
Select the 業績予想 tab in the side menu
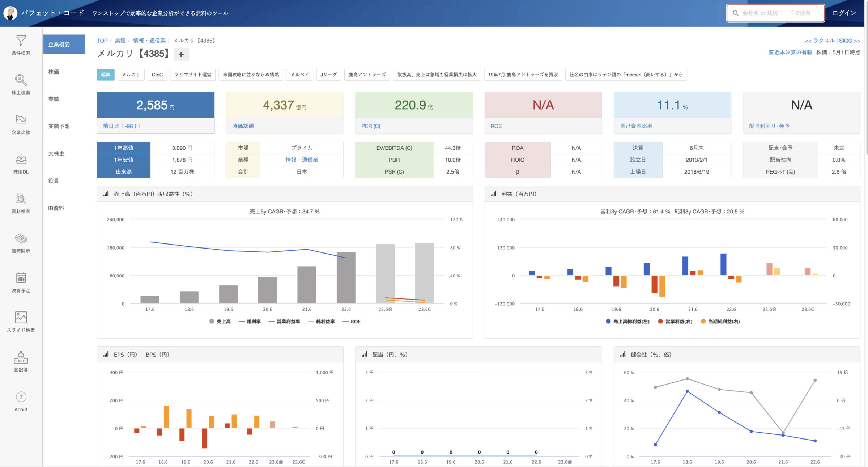[59, 126]
